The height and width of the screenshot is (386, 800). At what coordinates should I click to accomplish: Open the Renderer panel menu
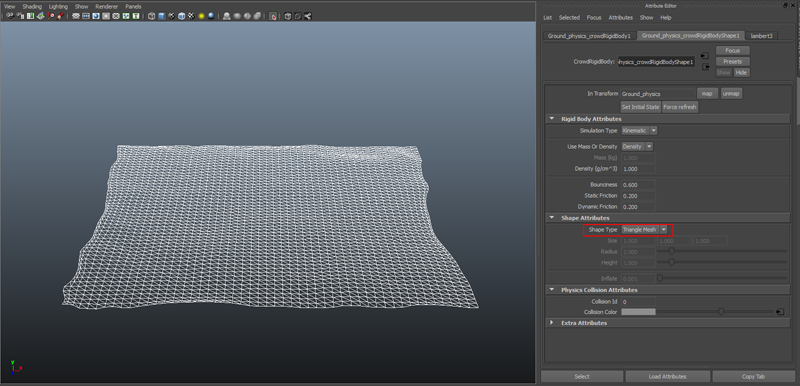pos(107,7)
